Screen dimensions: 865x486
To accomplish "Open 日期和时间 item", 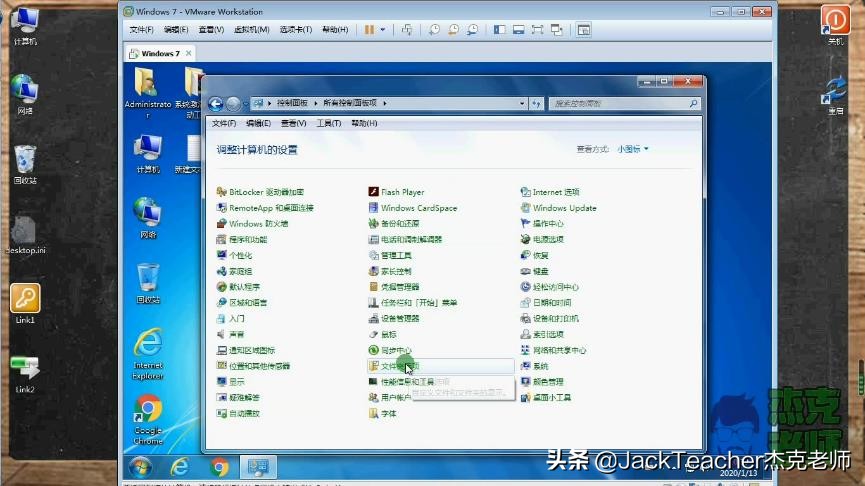I will [x=546, y=302].
